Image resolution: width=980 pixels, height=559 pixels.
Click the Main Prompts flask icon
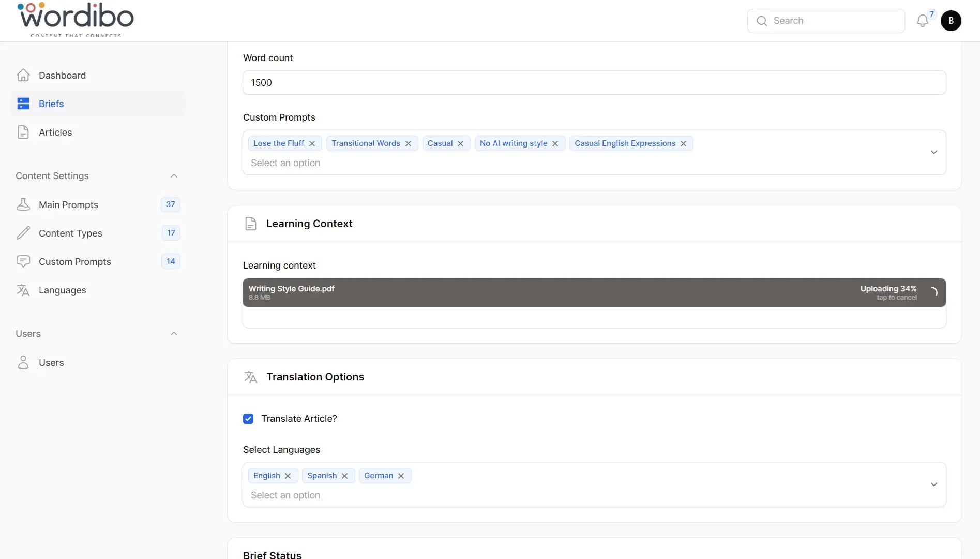[x=23, y=204]
